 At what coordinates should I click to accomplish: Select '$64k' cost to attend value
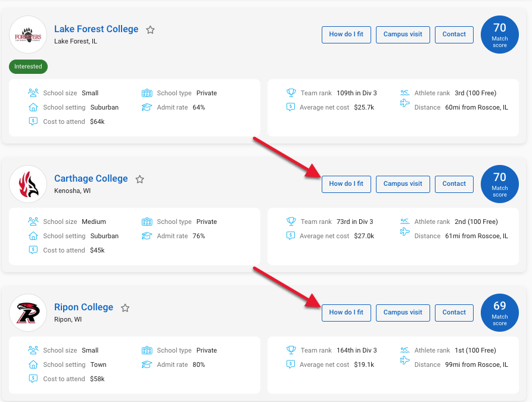[97, 121]
